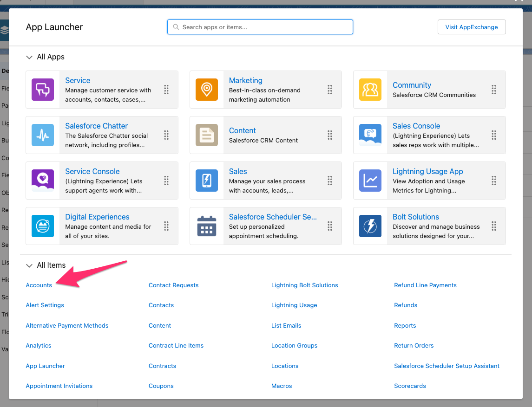Screen dimensions: 532x407
Task: Open the Analytics item
Action: coord(39,345)
